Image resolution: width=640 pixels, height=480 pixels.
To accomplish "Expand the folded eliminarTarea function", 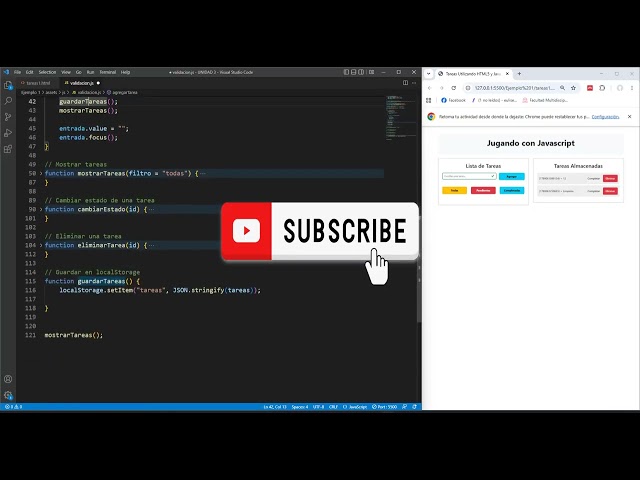I will (41, 245).
